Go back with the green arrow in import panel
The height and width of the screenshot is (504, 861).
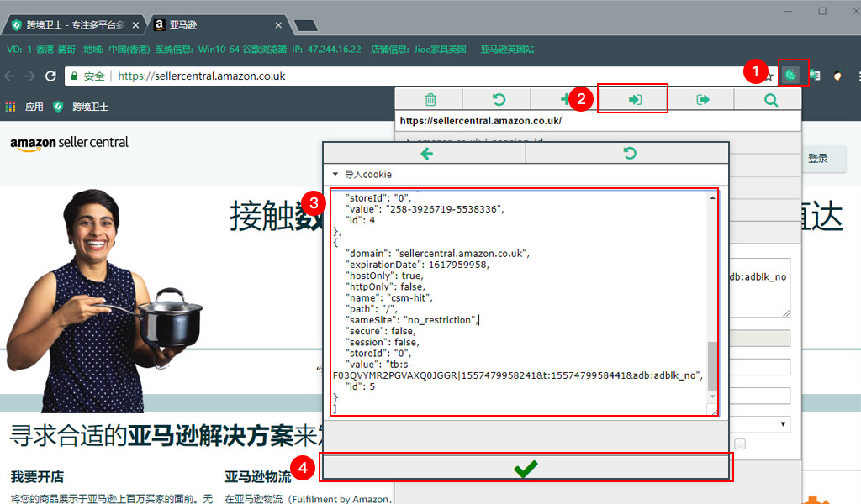click(426, 154)
